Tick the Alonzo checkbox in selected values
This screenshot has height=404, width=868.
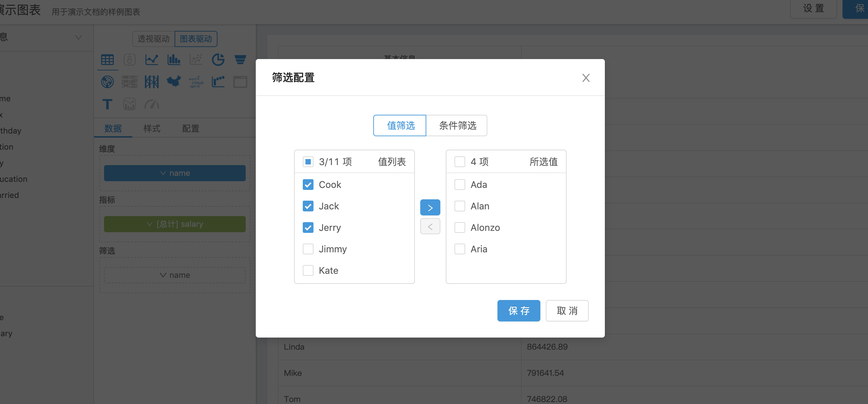pos(459,228)
